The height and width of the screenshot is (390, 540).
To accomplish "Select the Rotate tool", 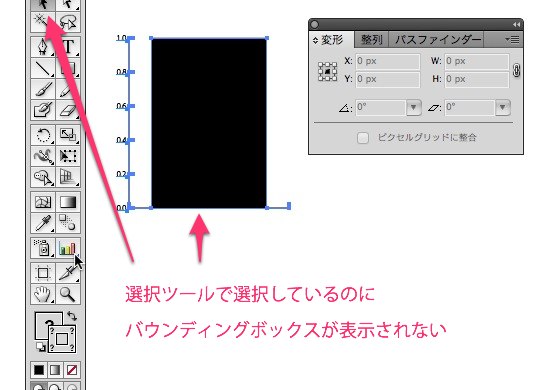I will click(x=43, y=135).
